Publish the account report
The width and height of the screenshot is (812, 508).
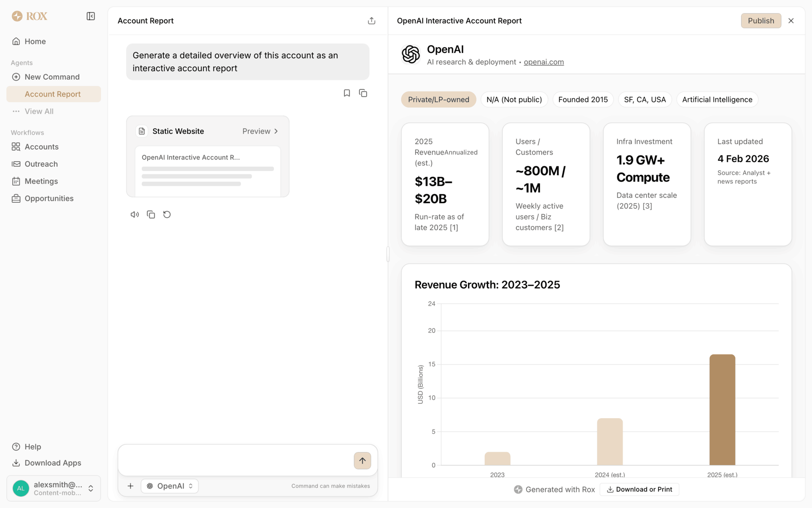point(761,21)
